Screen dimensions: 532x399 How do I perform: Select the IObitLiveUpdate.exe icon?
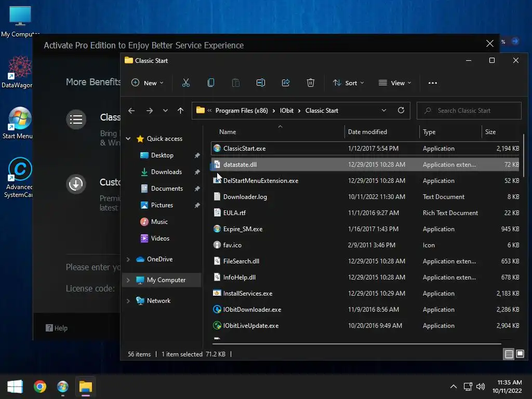pyautogui.click(x=217, y=325)
